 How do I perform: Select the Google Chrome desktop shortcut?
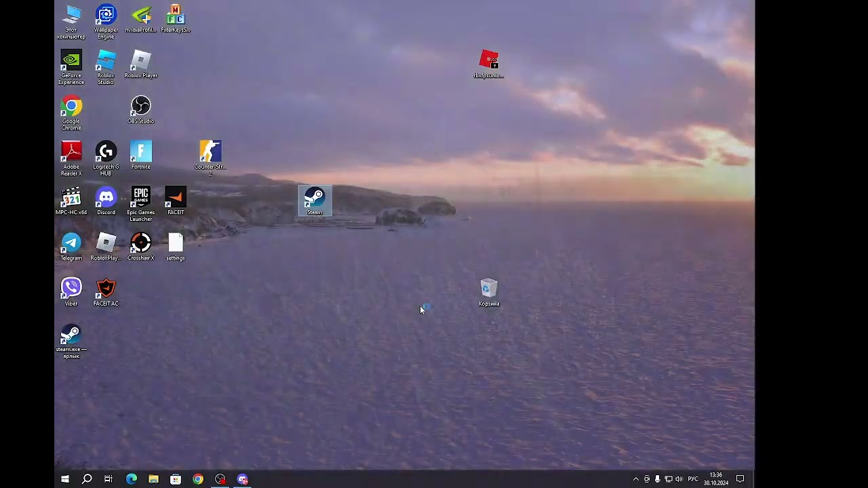71,113
